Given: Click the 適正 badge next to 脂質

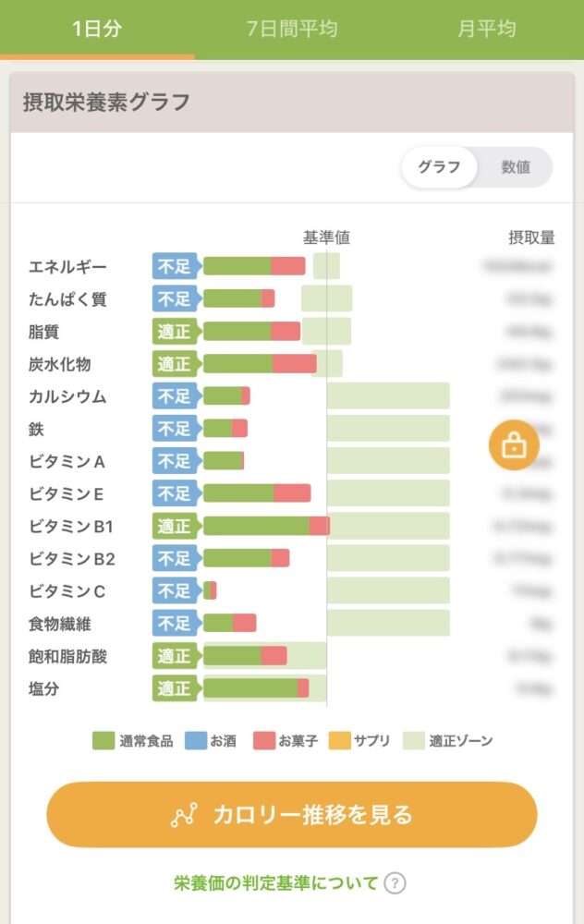Looking at the screenshot, I should (173, 331).
